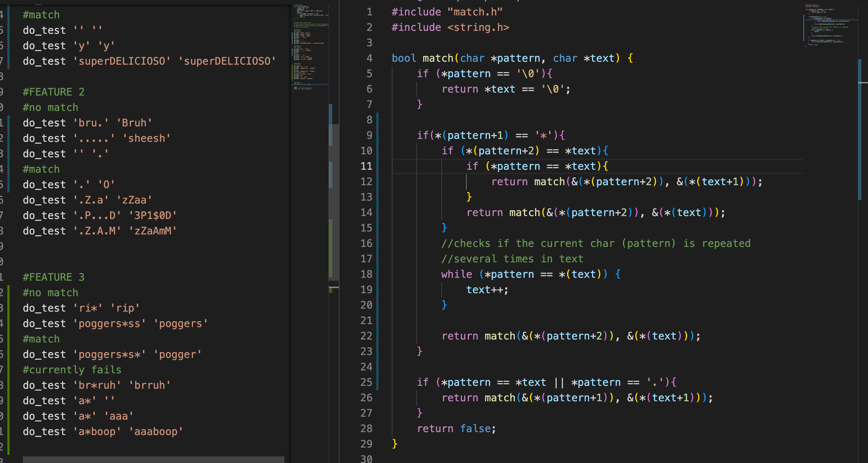The width and height of the screenshot is (868, 463).
Task: Click line number 11 in the gutter
Action: [366, 166]
